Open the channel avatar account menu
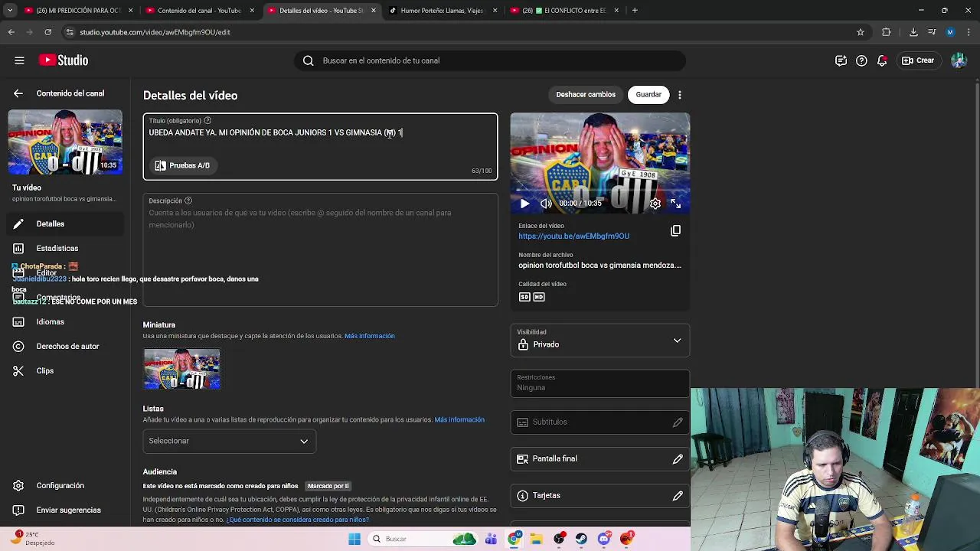This screenshot has width=980, height=551. [x=959, y=60]
